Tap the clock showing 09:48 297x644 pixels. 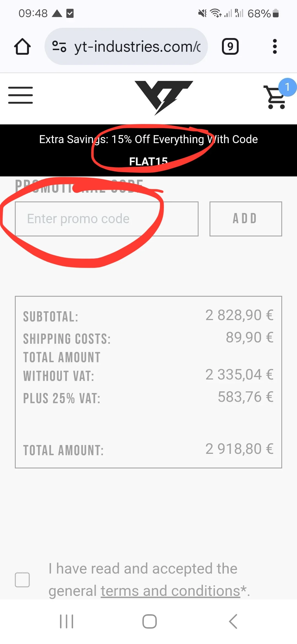click(33, 13)
